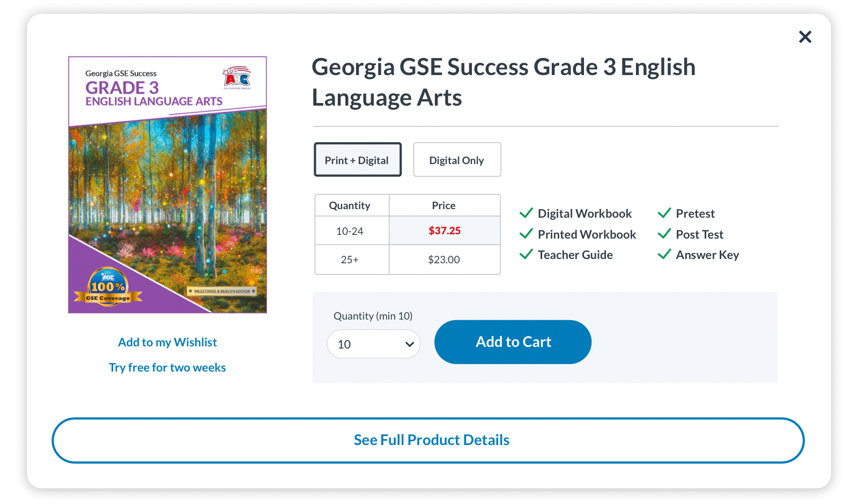
Task: Switch to Digital Only format
Action: click(x=457, y=159)
